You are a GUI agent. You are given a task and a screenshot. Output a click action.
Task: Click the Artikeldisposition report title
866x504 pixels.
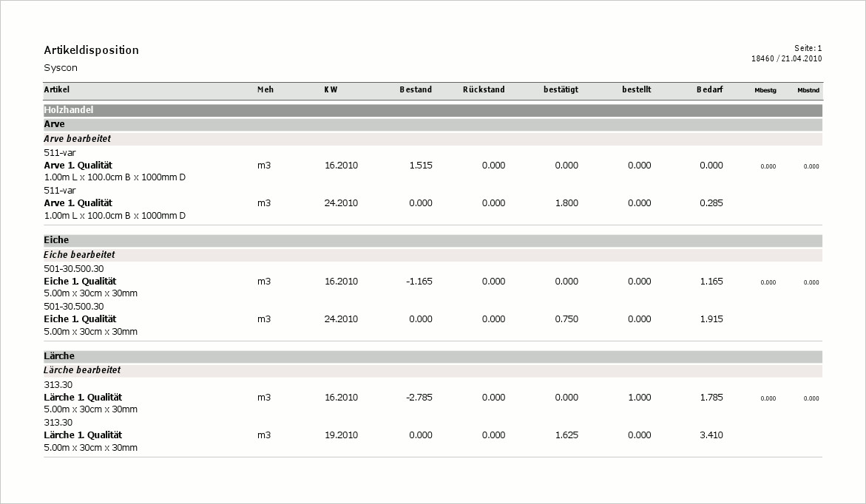[x=91, y=50]
